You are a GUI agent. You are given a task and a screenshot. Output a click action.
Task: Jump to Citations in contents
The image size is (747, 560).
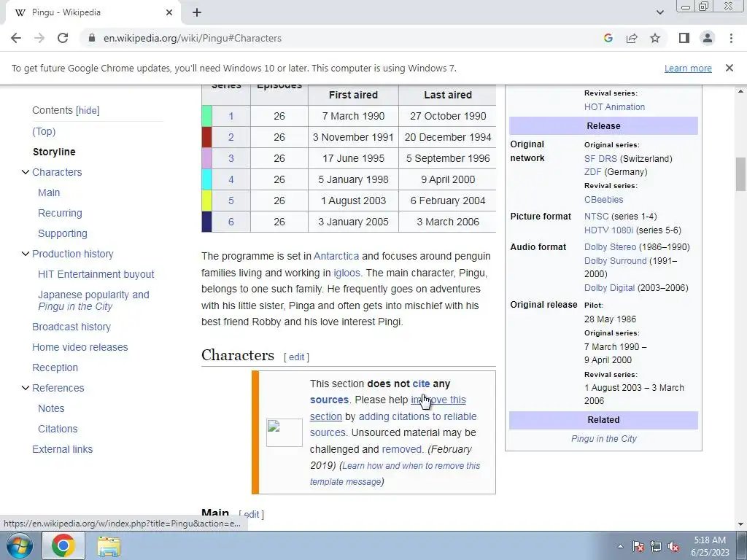(x=58, y=429)
